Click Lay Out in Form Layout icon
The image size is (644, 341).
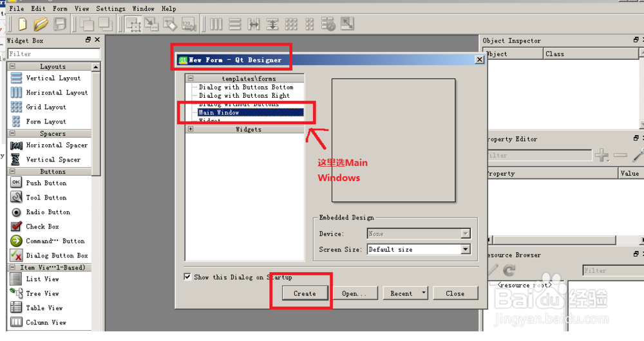(310, 24)
